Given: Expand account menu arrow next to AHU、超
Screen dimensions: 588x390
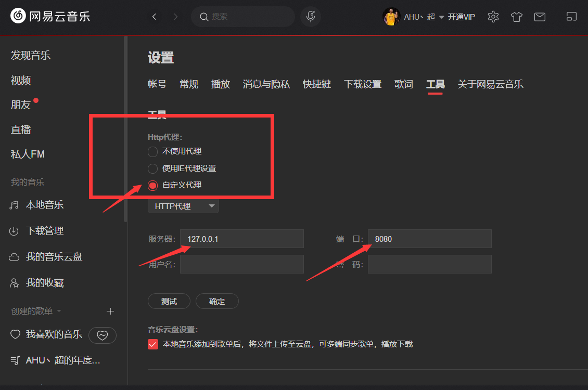Looking at the screenshot, I should click(x=441, y=17).
